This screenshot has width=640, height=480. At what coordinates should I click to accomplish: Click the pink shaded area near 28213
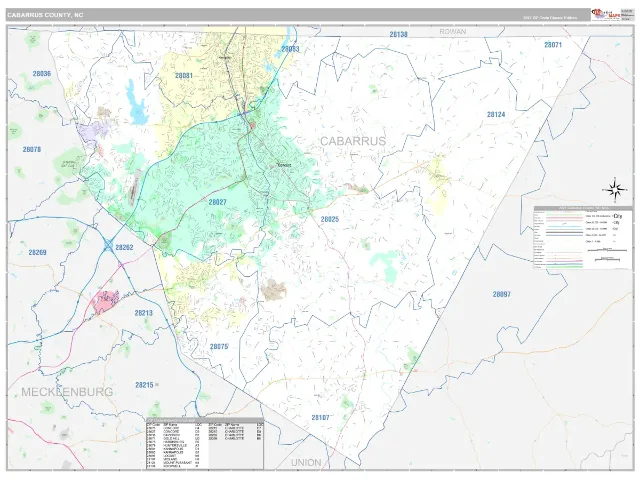pyautogui.click(x=105, y=302)
